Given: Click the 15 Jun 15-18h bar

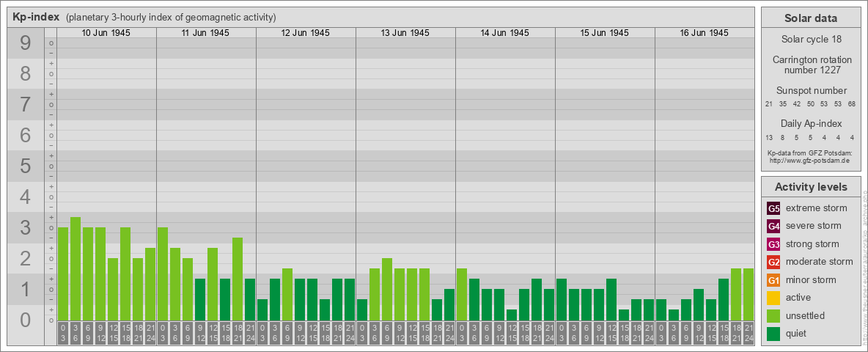Looking at the screenshot, I should point(624,315).
